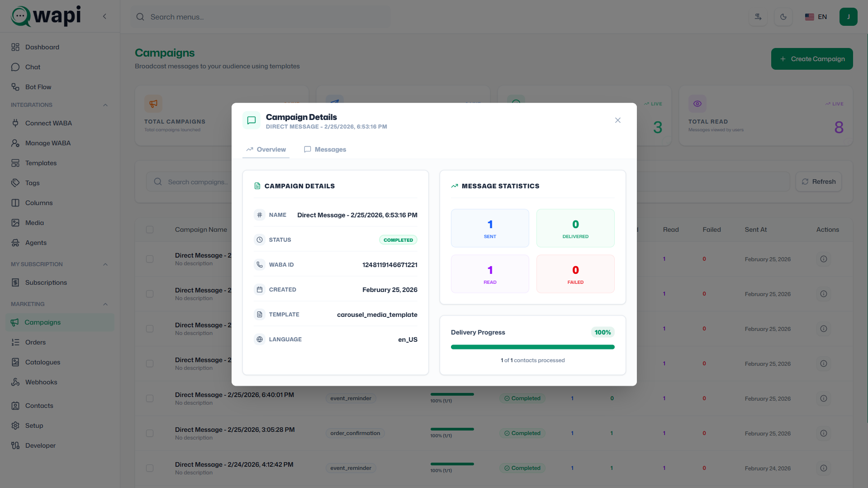Open the Developer section
This screenshot has width=868, height=488.
click(x=40, y=445)
